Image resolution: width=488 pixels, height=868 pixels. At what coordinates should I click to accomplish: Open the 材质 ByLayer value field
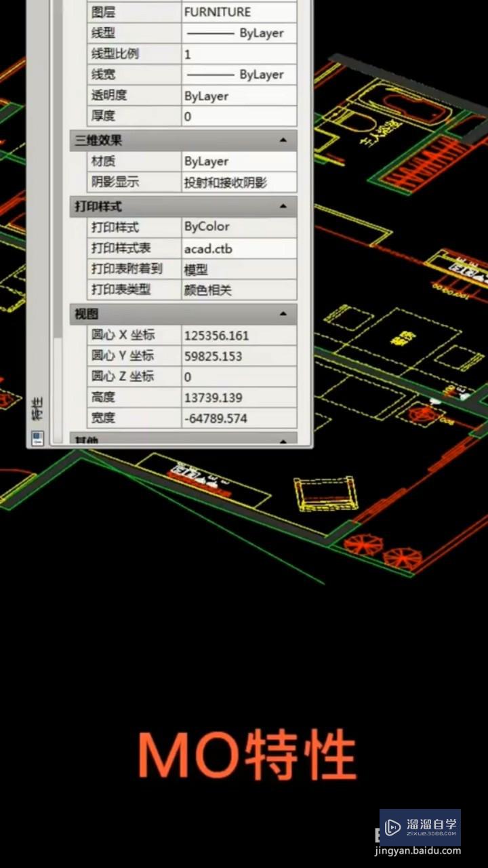[x=239, y=161]
